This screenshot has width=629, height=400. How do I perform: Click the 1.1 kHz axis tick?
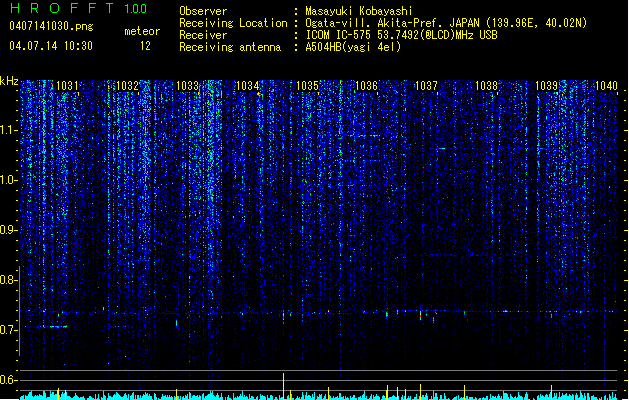9,130
